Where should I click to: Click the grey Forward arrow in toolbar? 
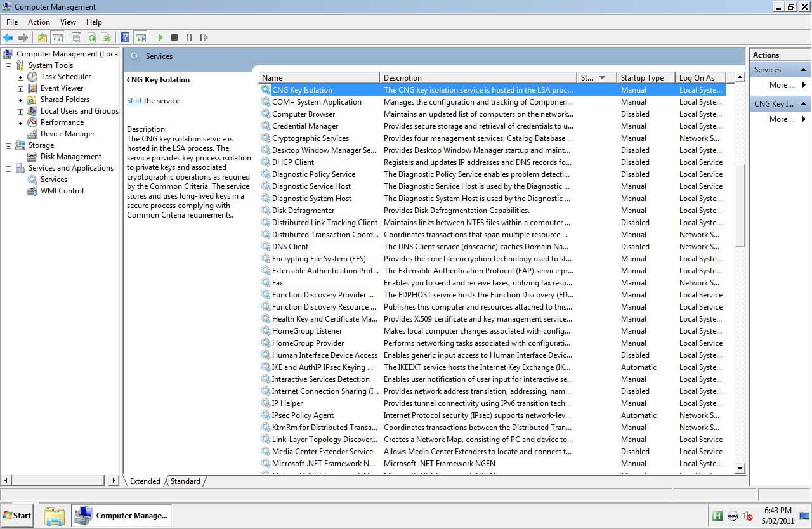(x=23, y=37)
